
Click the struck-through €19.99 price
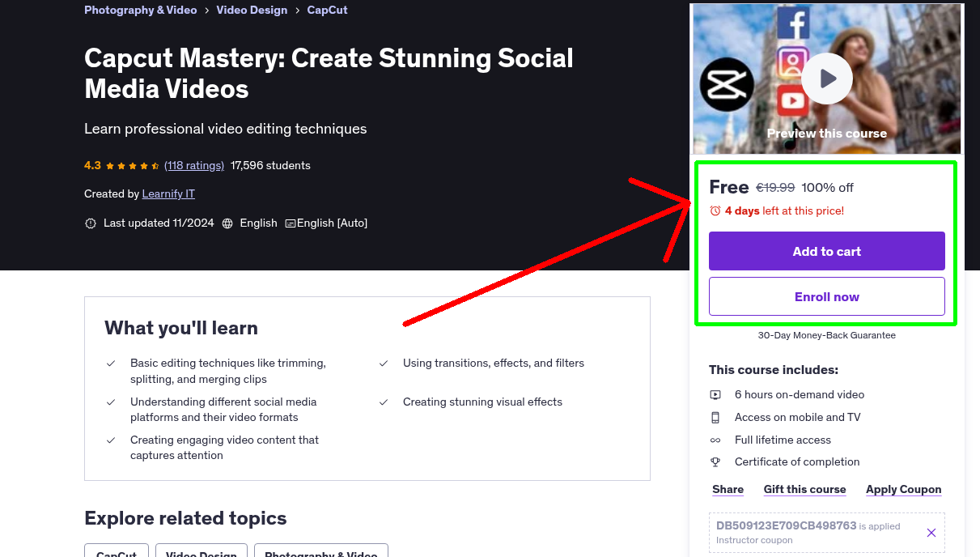(775, 188)
